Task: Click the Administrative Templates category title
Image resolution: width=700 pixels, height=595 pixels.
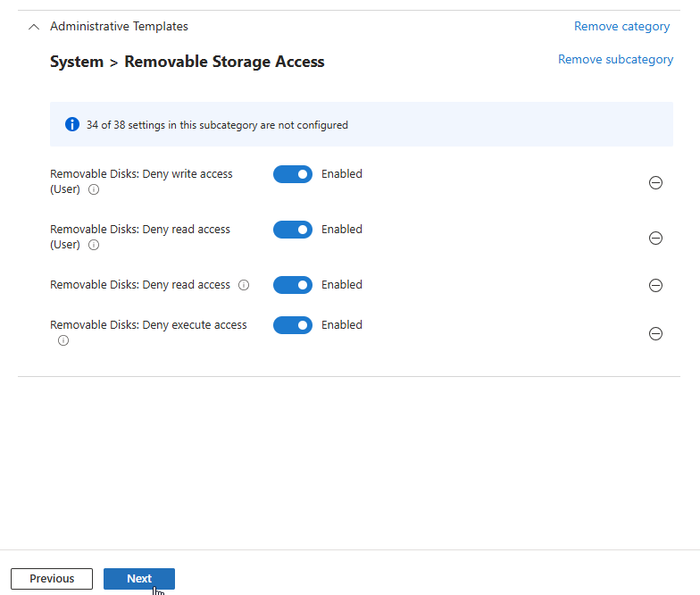Action: click(x=119, y=27)
